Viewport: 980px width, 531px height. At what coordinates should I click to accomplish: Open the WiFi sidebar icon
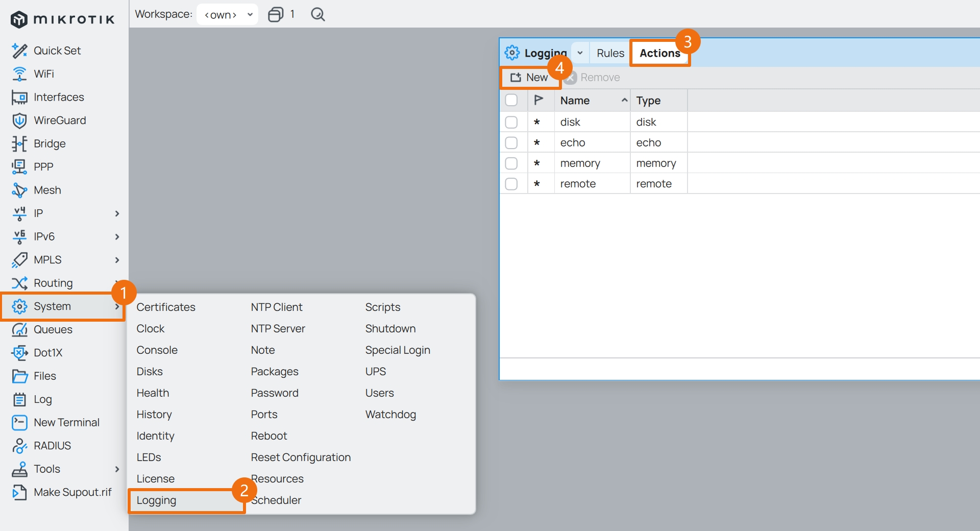[x=19, y=74]
